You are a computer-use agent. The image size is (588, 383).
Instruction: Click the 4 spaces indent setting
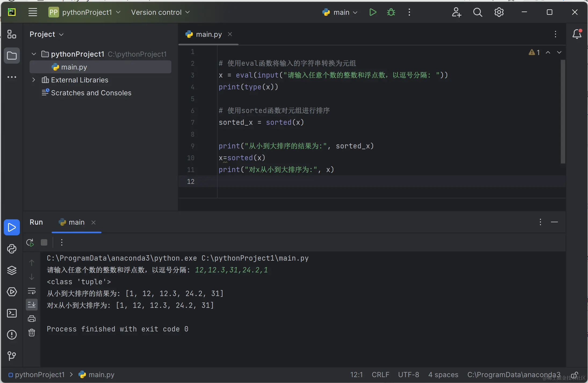(443, 375)
